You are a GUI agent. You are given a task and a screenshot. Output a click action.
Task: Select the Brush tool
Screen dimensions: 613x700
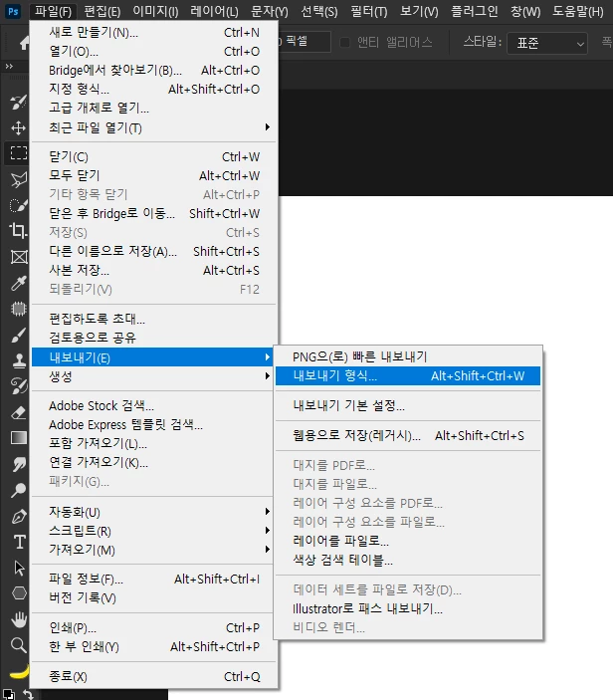[18, 335]
